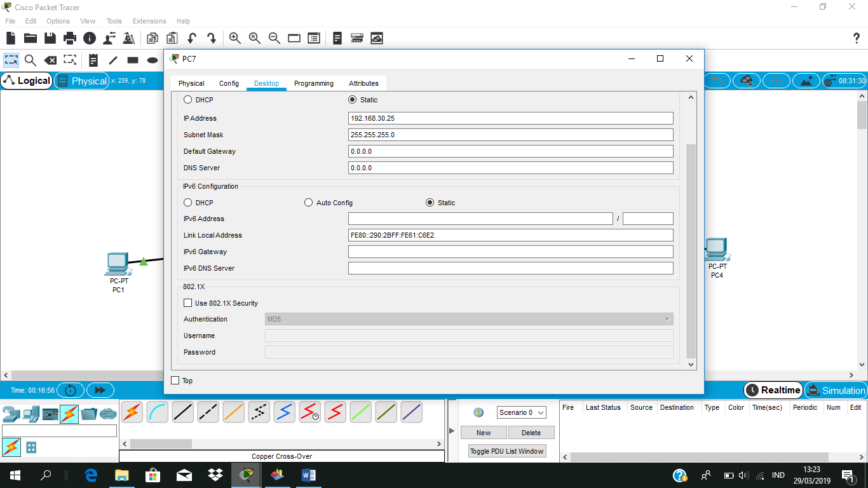Viewport: 868px width, 488px height.
Task: Click the PC7 dialog vertical scrollbar
Action: (692, 251)
